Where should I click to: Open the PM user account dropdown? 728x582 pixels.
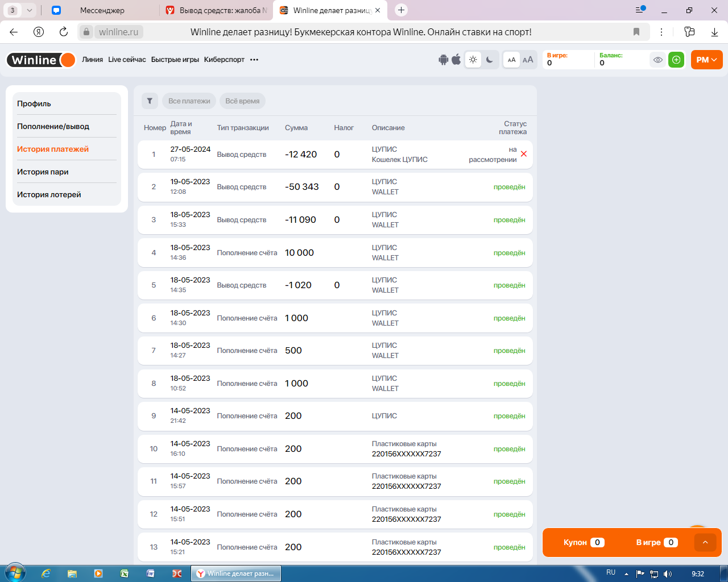pyautogui.click(x=706, y=60)
